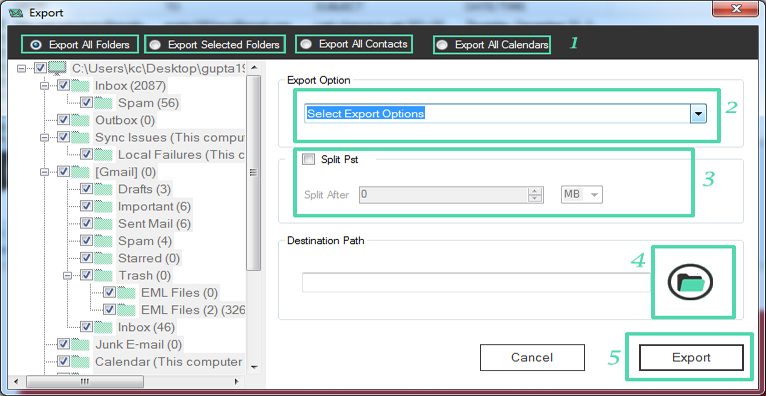766x396 pixels.
Task: Collapse the Trash (0) tree node
Action: coord(67,275)
